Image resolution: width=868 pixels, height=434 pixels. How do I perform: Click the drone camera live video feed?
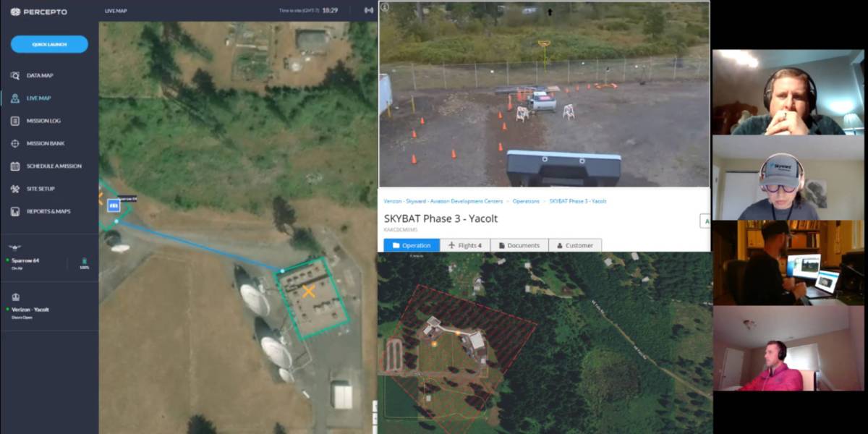point(544,94)
